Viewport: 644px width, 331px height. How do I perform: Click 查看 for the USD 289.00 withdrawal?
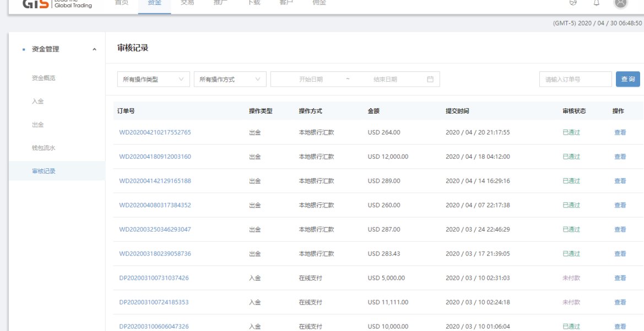(x=620, y=181)
